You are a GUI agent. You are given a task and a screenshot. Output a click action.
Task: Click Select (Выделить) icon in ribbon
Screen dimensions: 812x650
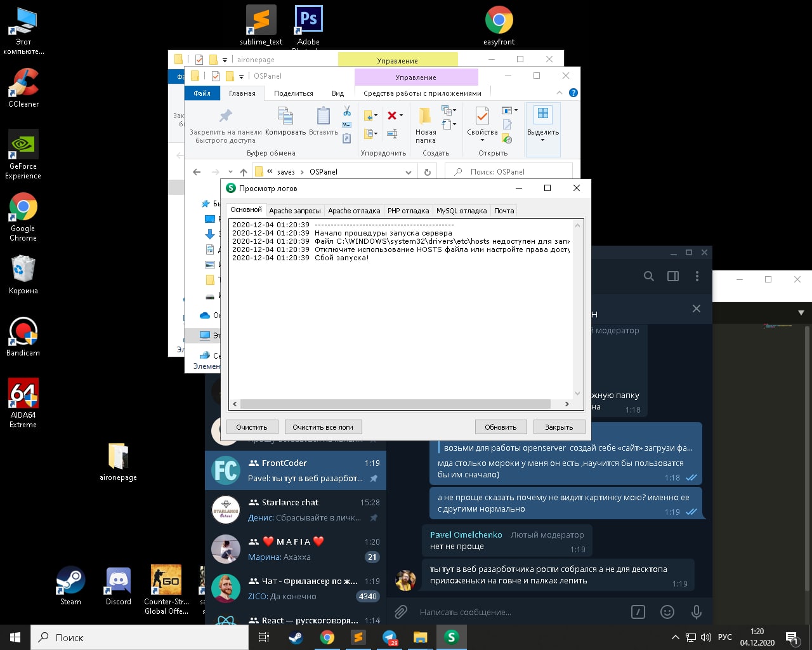click(543, 114)
